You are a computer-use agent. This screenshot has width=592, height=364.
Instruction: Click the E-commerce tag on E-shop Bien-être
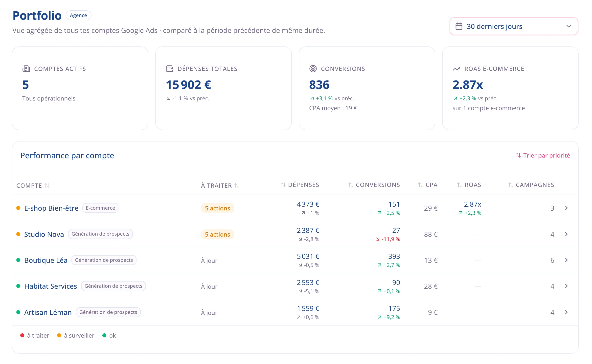(x=100, y=208)
